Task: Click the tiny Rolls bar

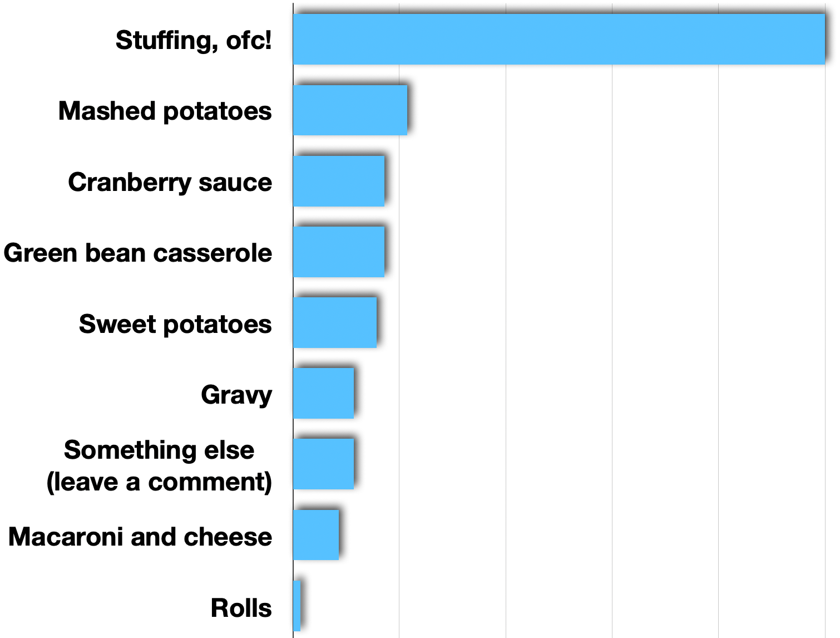Action: [297, 606]
